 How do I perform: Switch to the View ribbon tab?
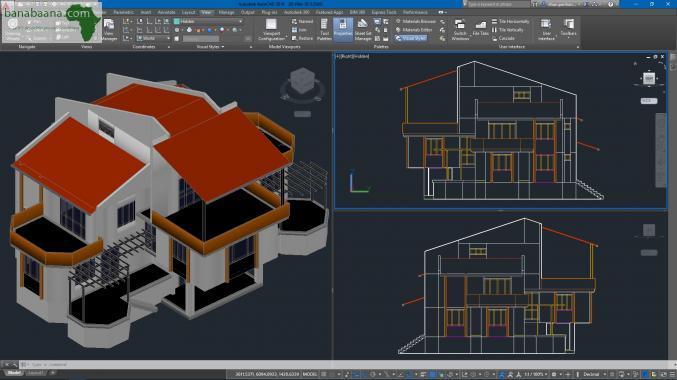tap(206, 13)
